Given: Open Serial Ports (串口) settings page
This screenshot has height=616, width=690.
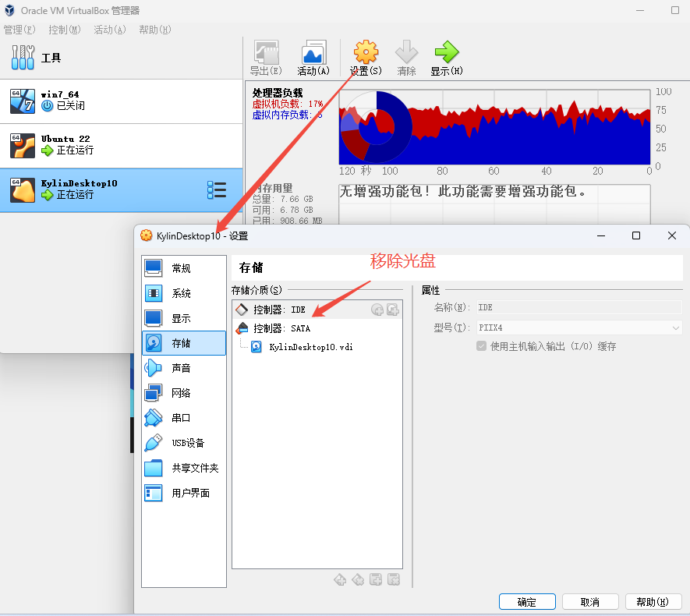Looking at the screenshot, I should pos(184,418).
